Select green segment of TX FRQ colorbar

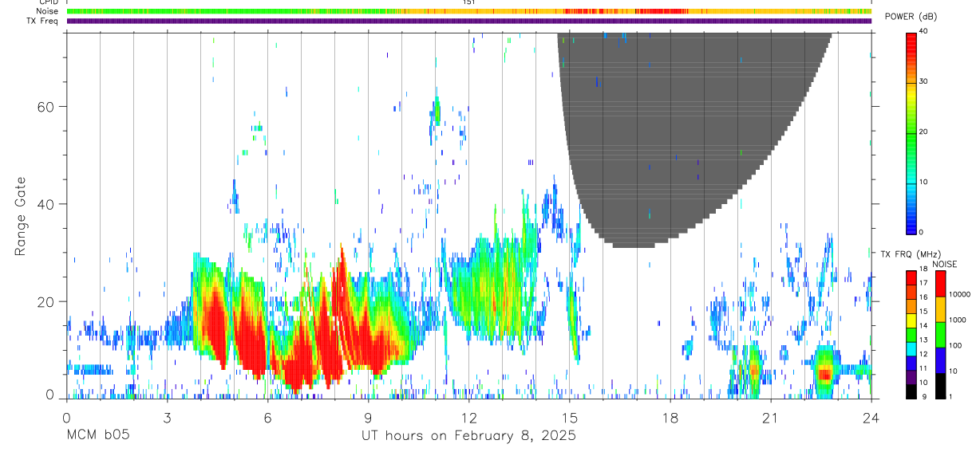[911, 335]
